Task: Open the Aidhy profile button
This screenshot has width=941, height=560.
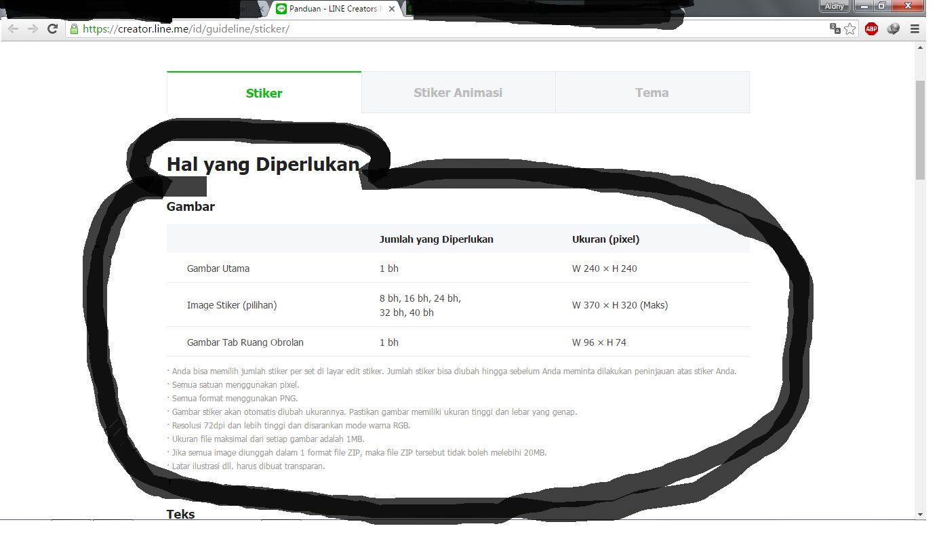Action: tap(835, 6)
